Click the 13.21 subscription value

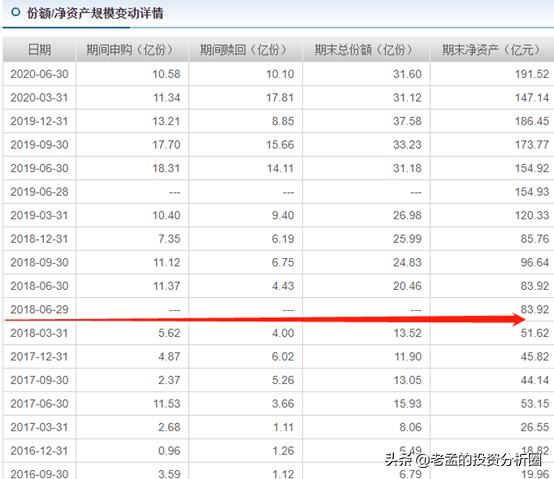[166, 121]
